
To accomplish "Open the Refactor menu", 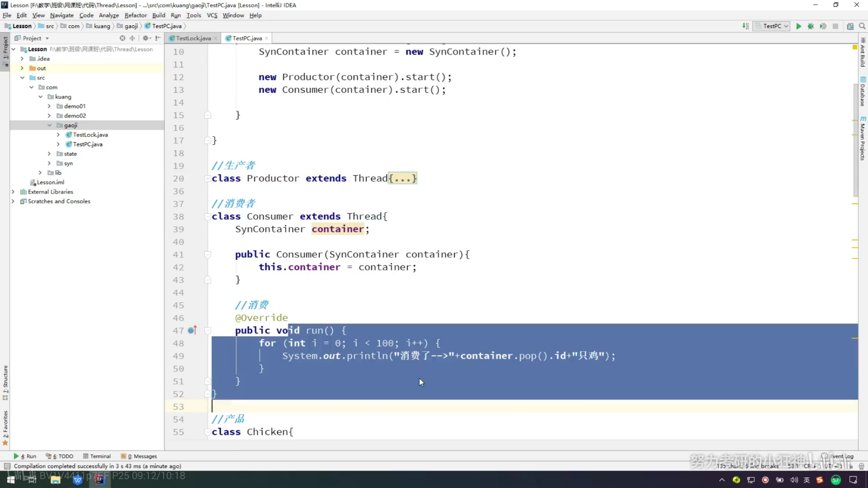I will [136, 15].
